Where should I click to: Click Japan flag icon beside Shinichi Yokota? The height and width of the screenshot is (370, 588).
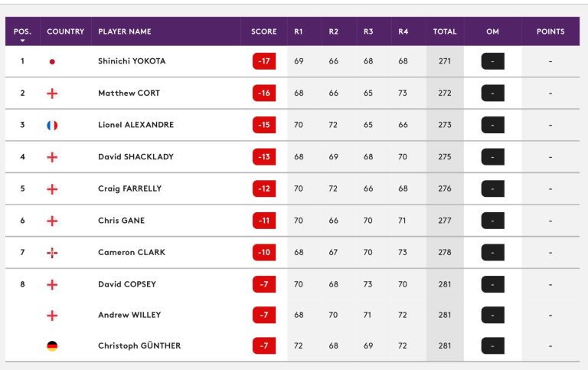pyautogui.click(x=52, y=61)
